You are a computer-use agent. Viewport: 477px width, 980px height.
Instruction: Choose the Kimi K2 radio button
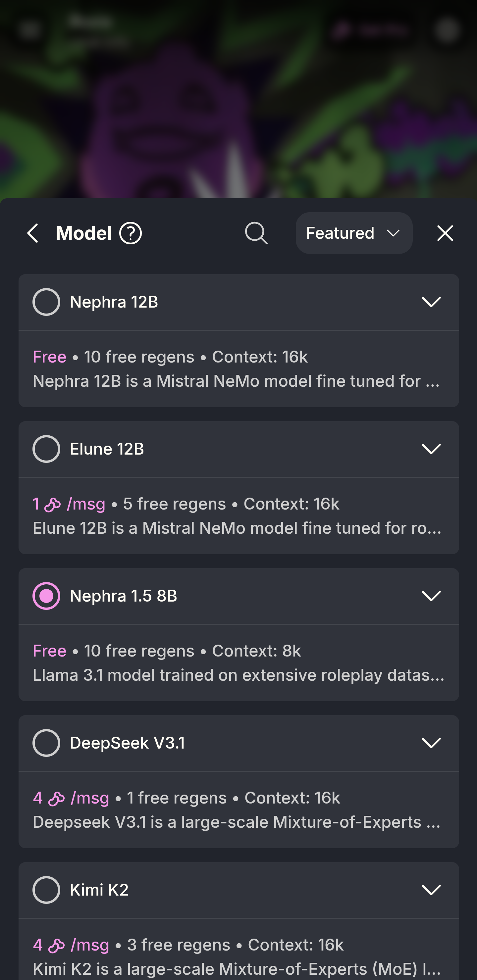pos(46,890)
